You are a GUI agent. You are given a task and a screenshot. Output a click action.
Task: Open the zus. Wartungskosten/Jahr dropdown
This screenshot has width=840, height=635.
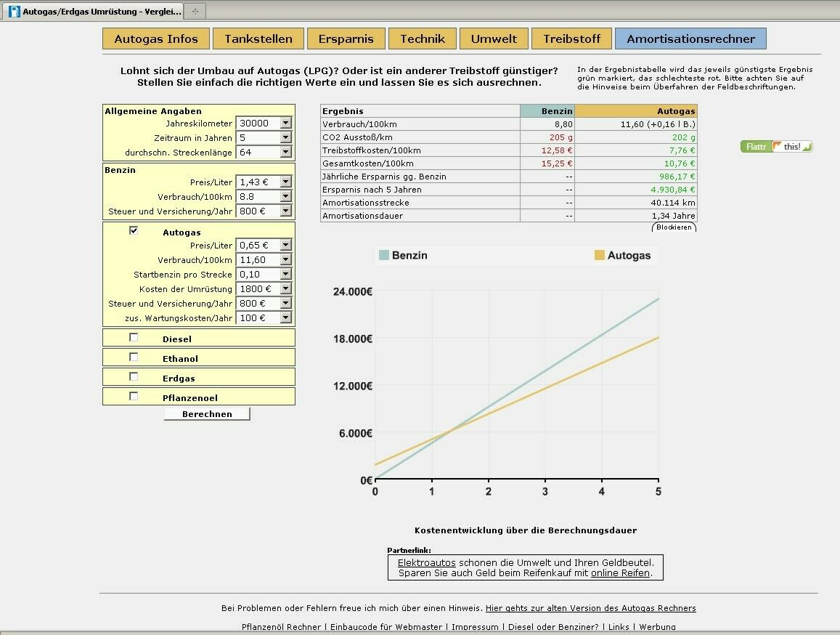click(x=285, y=317)
